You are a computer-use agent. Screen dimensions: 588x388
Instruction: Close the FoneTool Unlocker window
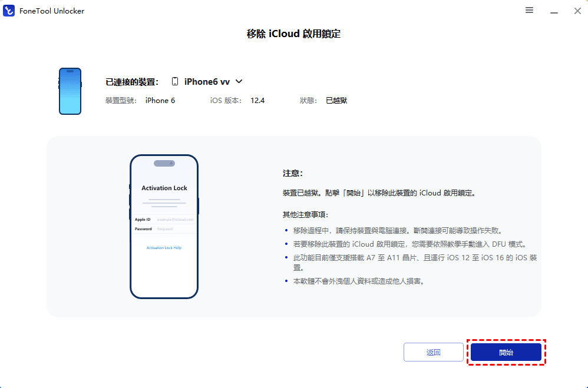pyautogui.click(x=577, y=11)
